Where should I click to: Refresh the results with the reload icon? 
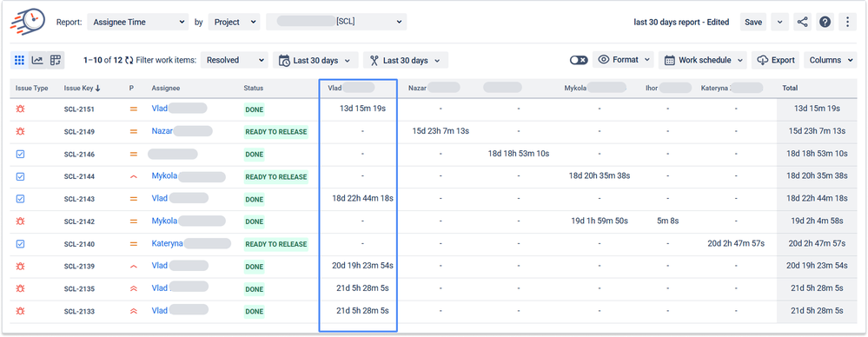[129, 60]
